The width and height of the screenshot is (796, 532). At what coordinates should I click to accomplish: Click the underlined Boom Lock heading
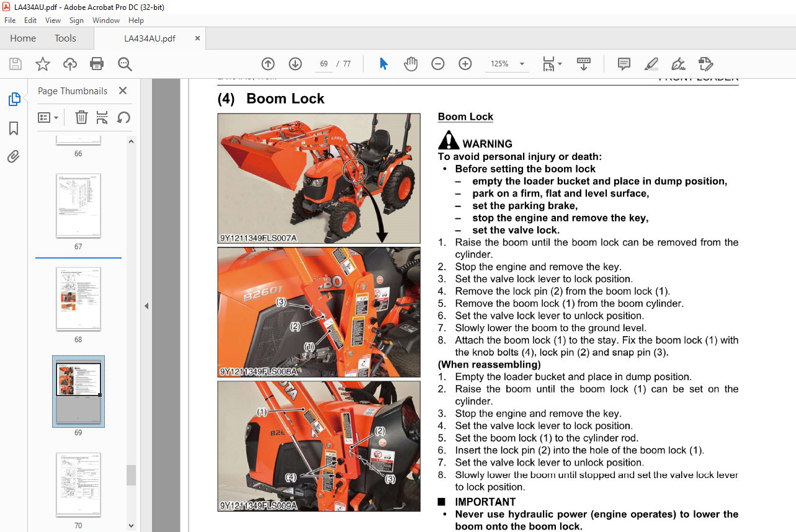(465, 117)
